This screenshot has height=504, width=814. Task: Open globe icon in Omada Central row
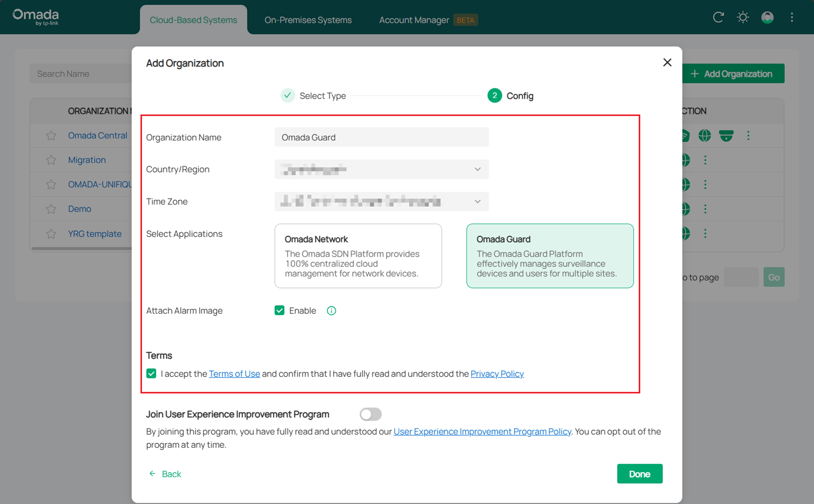704,135
